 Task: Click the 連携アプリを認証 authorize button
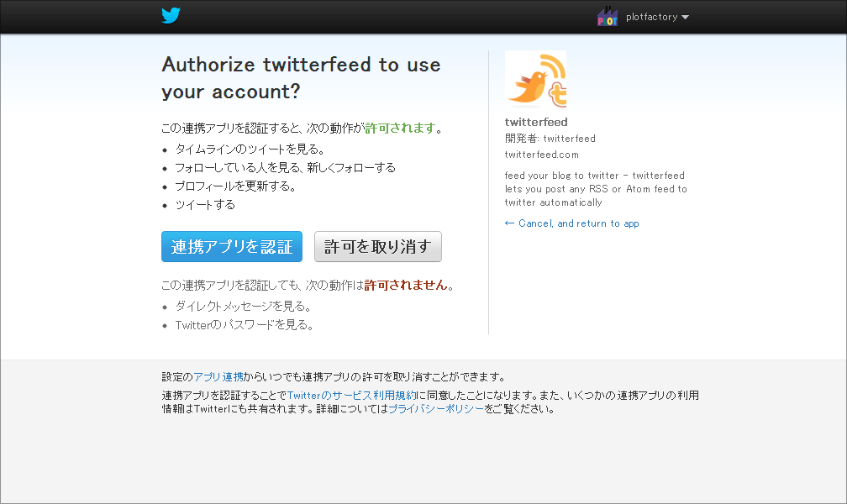pos(232,247)
